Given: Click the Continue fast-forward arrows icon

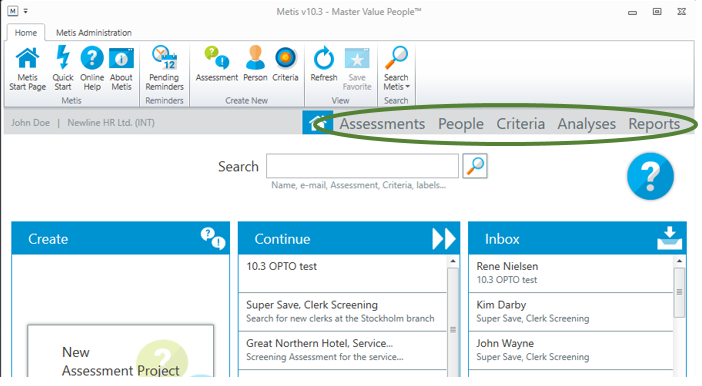Looking at the screenshot, I should click(x=444, y=239).
